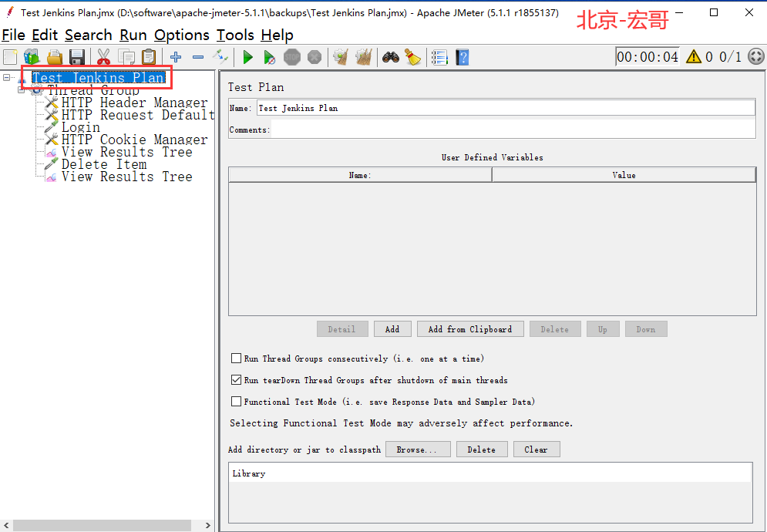Open the File menu

tap(13, 35)
